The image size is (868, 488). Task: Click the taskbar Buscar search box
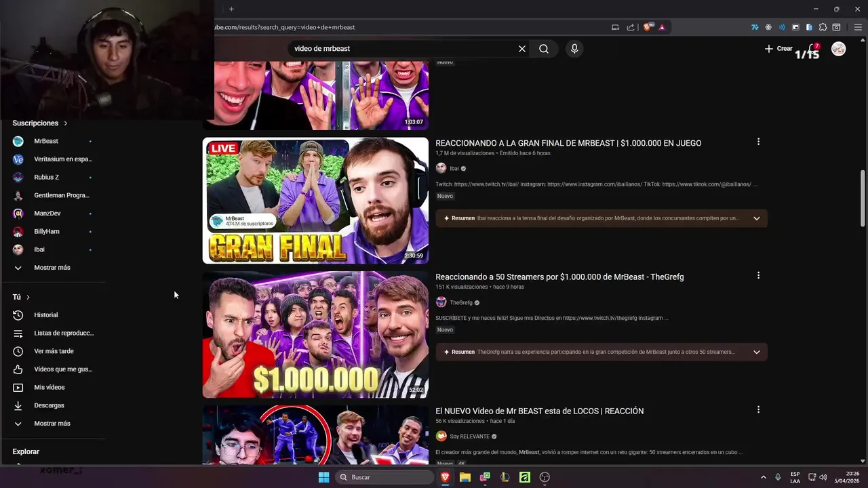384,477
